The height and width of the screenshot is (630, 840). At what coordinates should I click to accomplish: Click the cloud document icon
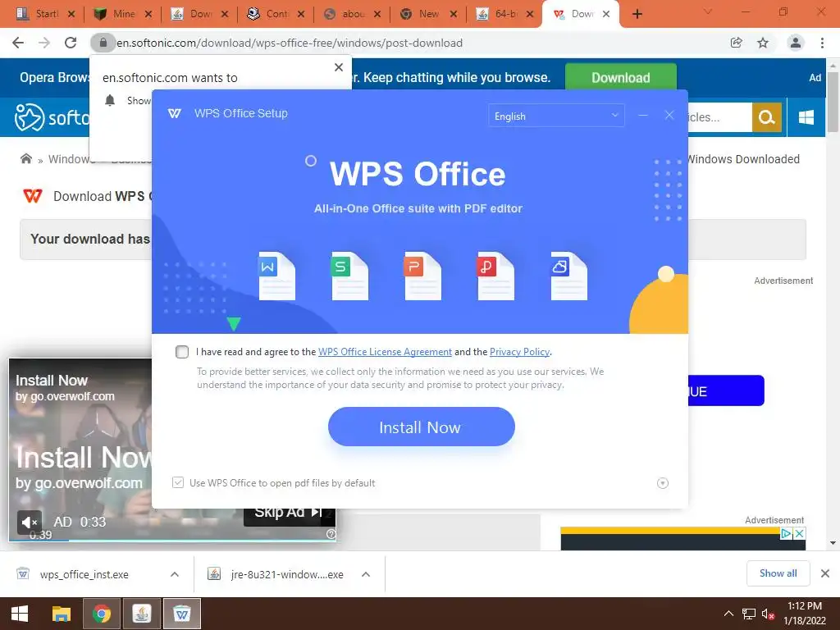[568, 276]
